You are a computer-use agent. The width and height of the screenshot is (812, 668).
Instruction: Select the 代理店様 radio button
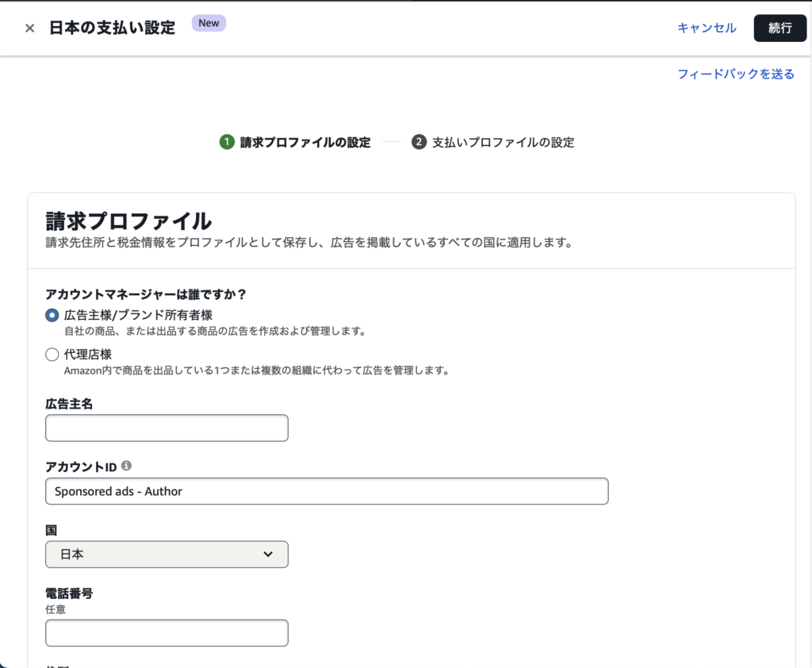coord(52,355)
